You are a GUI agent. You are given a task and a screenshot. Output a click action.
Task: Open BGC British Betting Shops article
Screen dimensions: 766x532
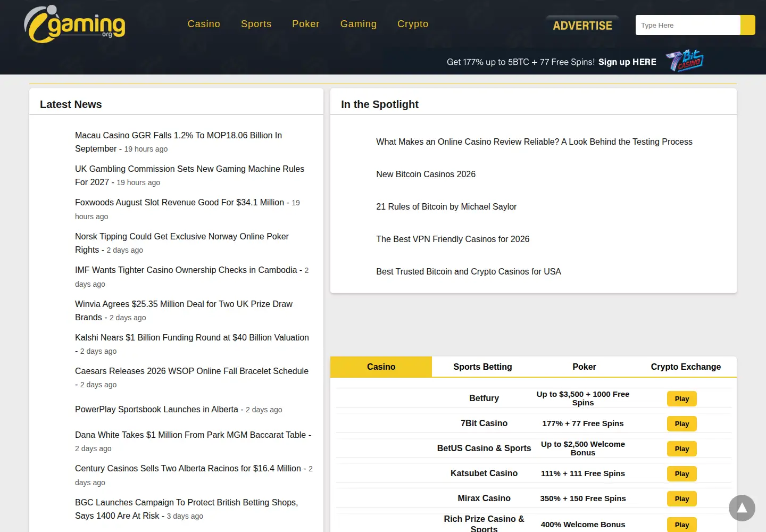coord(186,509)
